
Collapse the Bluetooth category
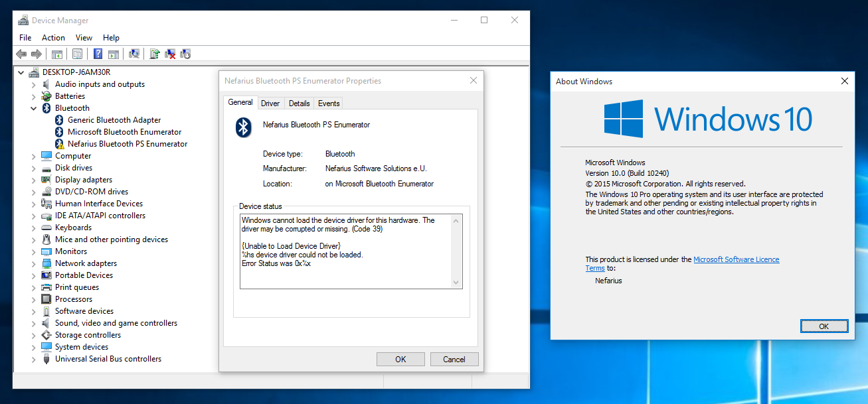[x=34, y=108]
